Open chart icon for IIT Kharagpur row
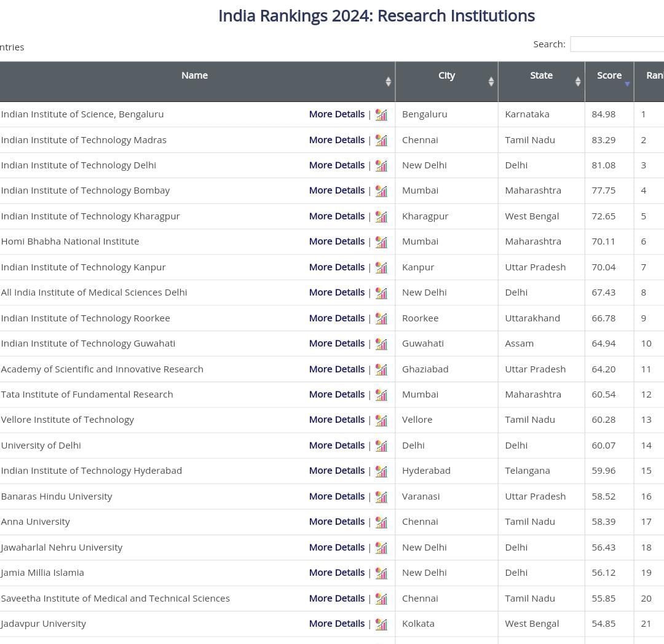 click(381, 217)
